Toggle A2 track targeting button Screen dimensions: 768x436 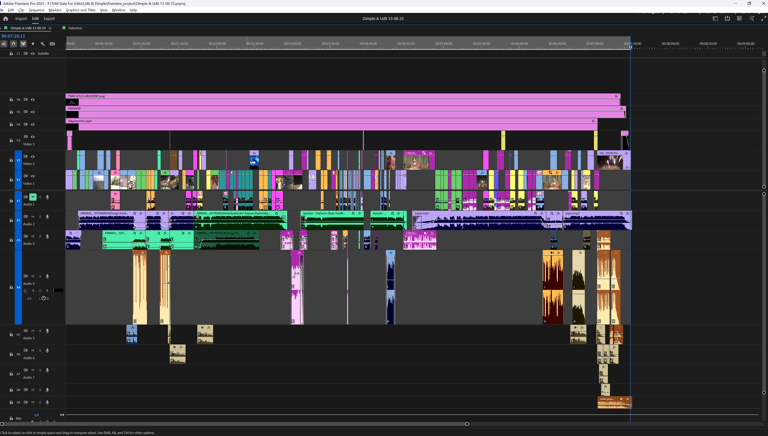pyautogui.click(x=19, y=220)
